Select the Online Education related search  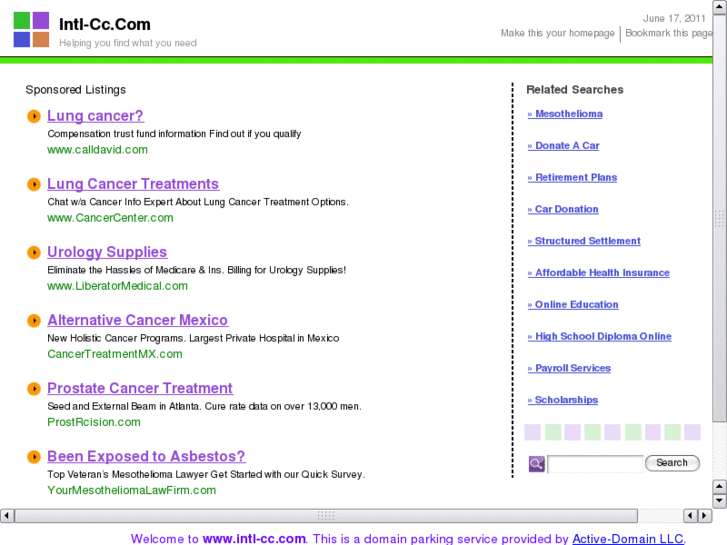[x=573, y=305]
